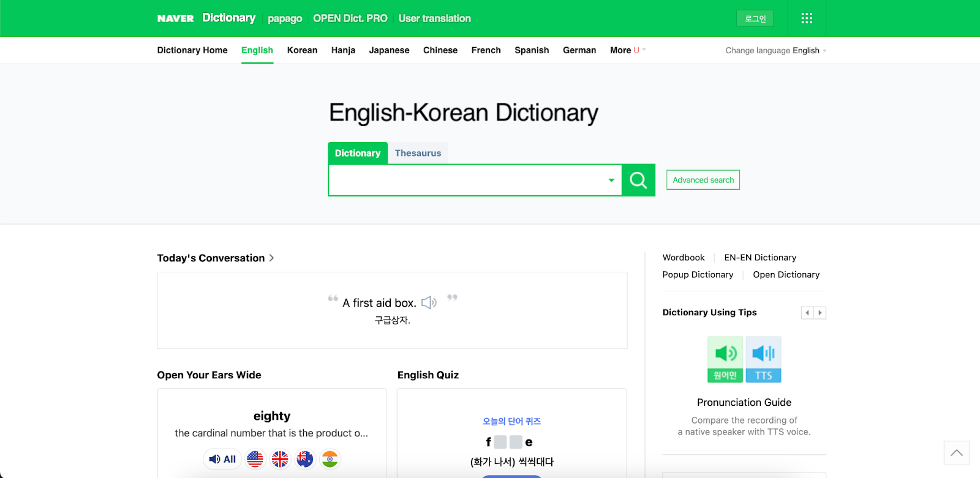The image size is (980, 478).
Task: Select the German dictionary
Action: pyautogui.click(x=579, y=50)
